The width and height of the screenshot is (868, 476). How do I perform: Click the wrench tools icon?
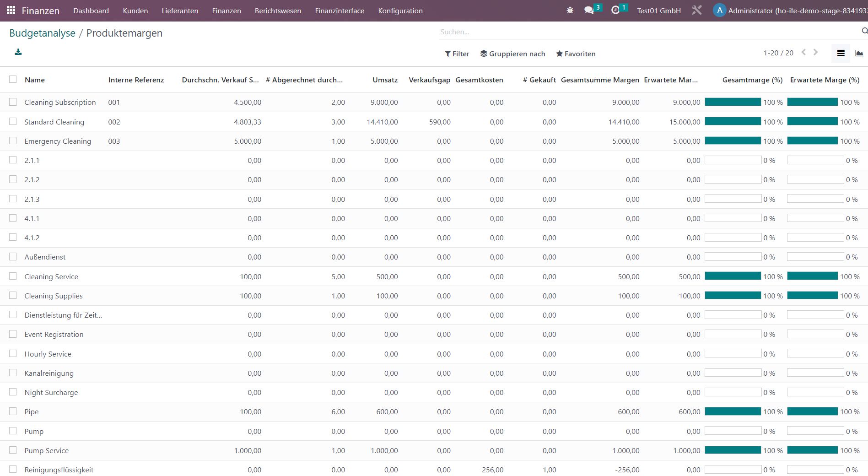tap(696, 10)
